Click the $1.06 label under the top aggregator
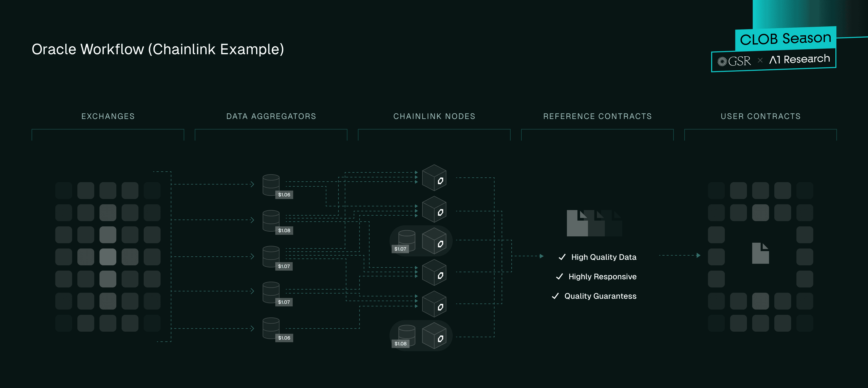This screenshot has height=388, width=868. click(284, 195)
